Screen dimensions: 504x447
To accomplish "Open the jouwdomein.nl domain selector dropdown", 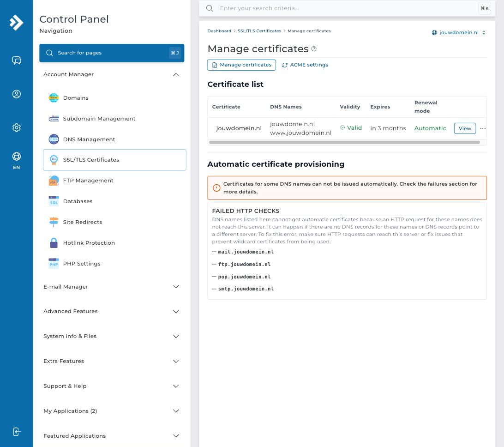I will [x=458, y=32].
